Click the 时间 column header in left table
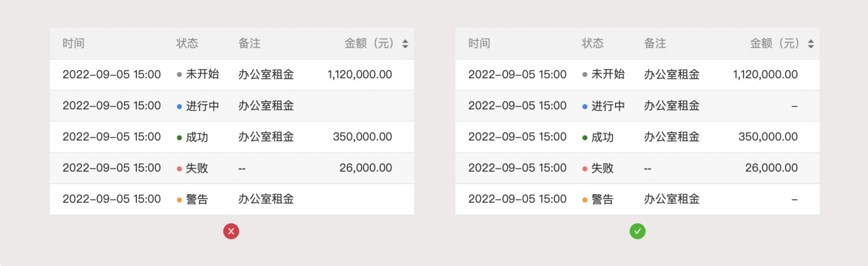The width and height of the screenshot is (868, 266). coord(74,43)
